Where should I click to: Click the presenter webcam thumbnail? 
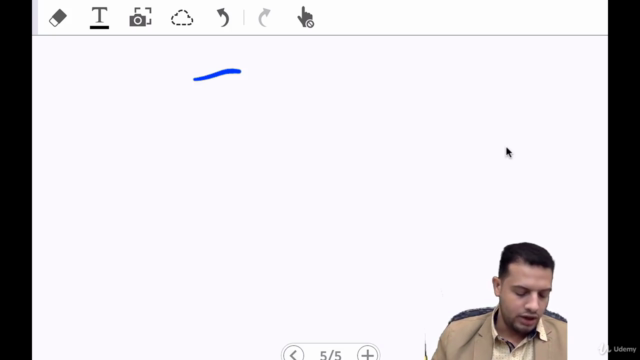496,301
